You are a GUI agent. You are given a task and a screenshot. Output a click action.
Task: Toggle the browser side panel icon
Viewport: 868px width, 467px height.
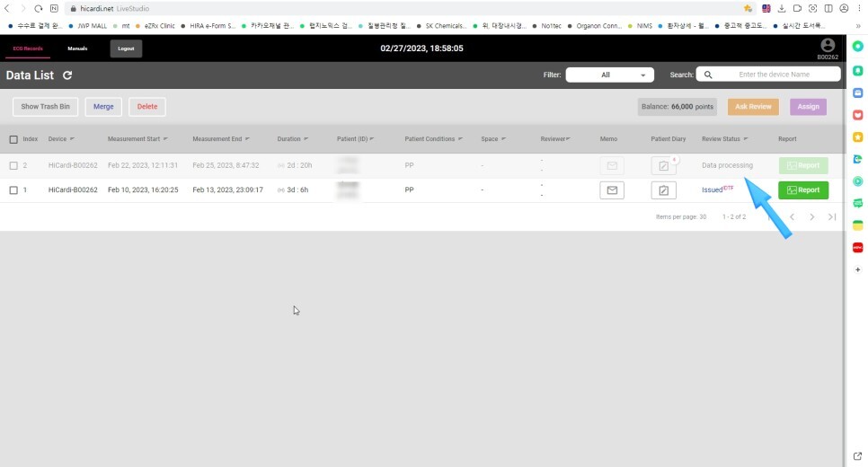pyautogui.click(x=828, y=8)
